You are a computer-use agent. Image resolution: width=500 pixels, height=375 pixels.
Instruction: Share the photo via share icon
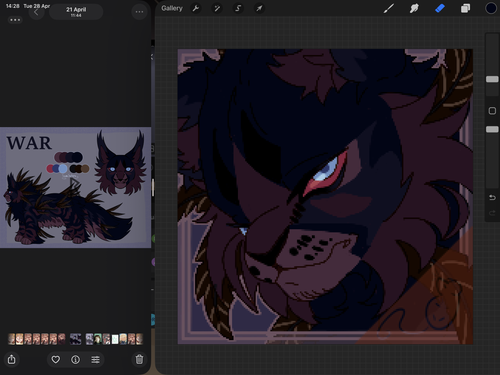point(12,359)
